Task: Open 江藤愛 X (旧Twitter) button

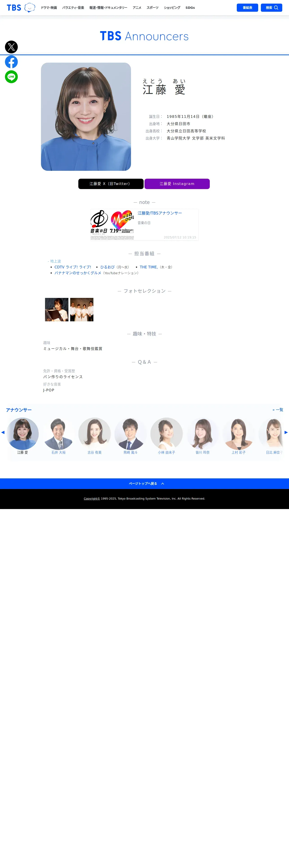Action: click(x=111, y=184)
